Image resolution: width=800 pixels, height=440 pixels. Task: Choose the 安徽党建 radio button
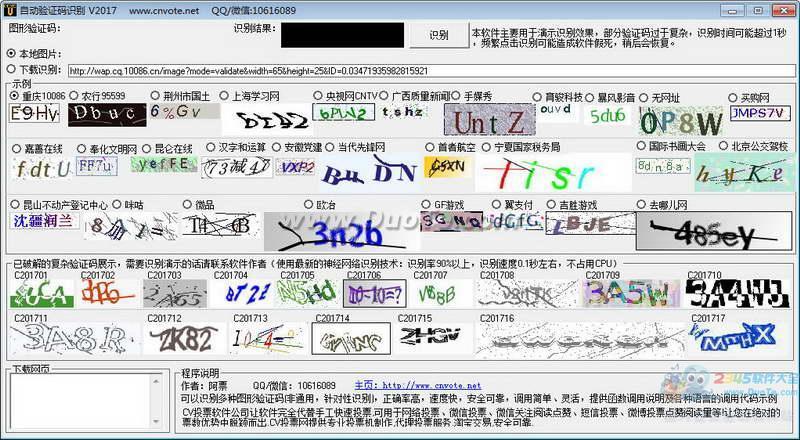tap(277, 148)
